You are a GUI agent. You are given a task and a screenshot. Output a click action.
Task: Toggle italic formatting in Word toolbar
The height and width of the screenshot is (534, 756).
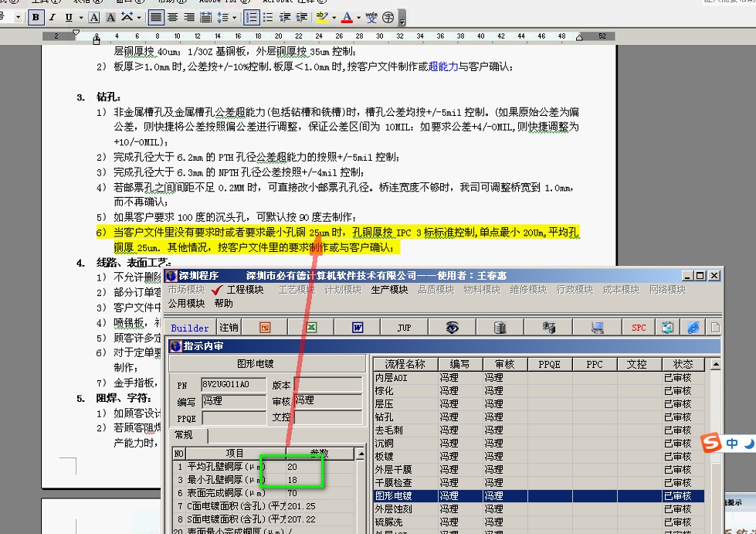[52, 18]
